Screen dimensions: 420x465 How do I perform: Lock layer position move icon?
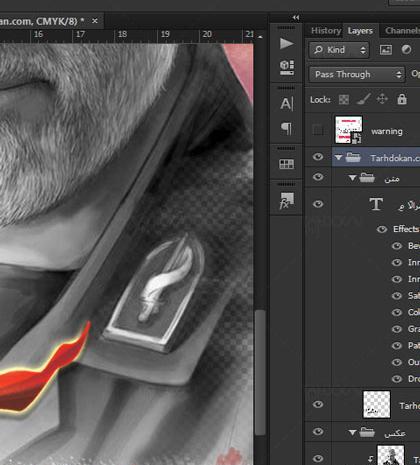coord(382,99)
